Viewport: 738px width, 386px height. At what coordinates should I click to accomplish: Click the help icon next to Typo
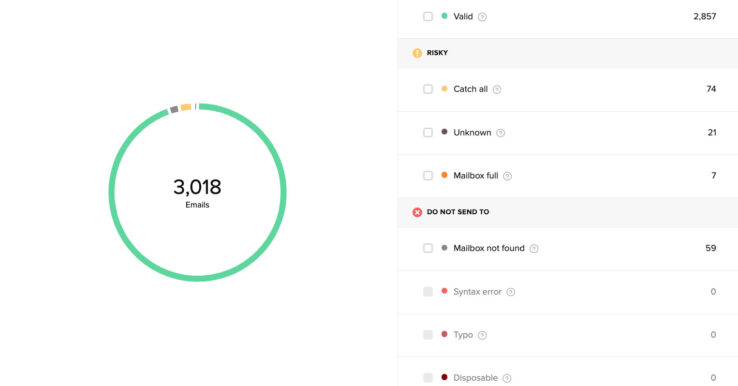482,335
